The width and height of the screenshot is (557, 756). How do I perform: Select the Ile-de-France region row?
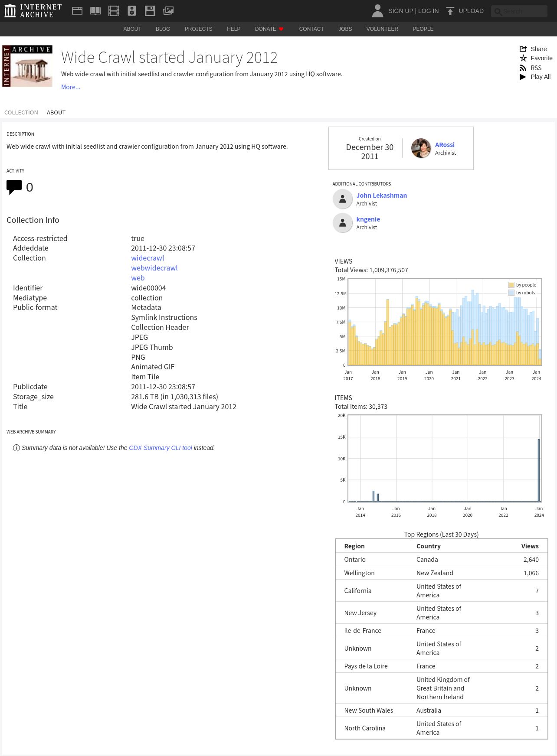click(442, 631)
